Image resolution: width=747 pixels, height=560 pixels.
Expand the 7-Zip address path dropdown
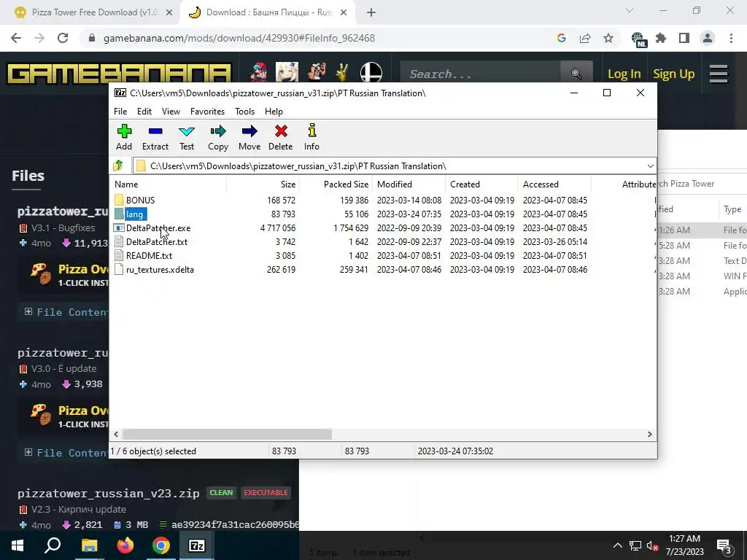tap(650, 166)
